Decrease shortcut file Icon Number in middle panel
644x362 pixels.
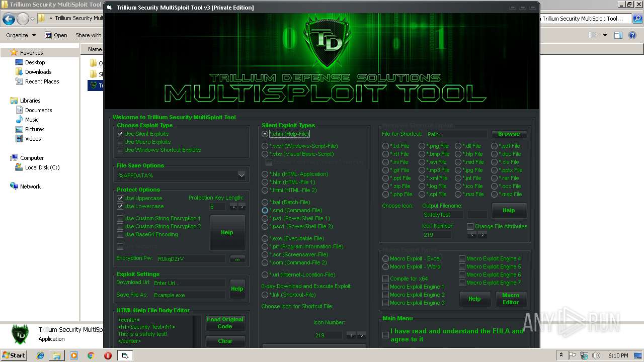point(351,335)
